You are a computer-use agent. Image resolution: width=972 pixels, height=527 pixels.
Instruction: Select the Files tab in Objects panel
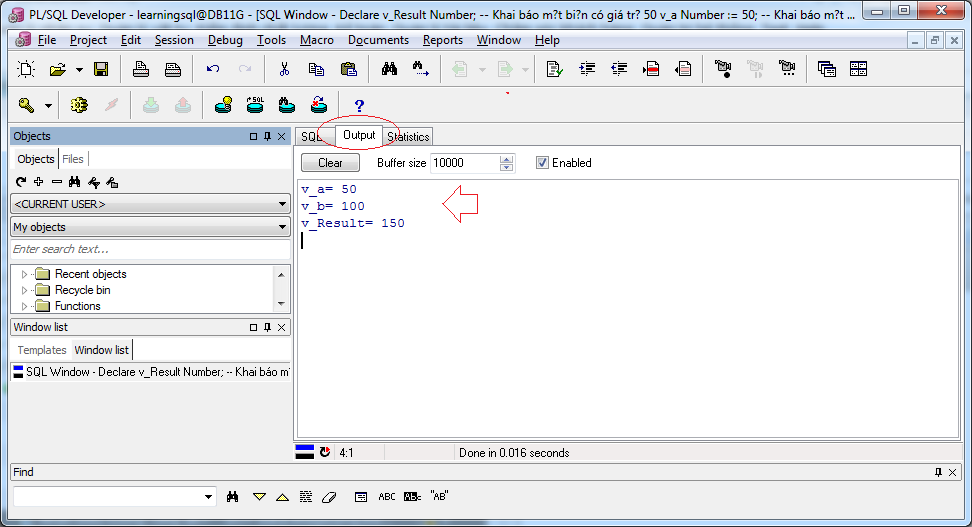[x=73, y=159]
